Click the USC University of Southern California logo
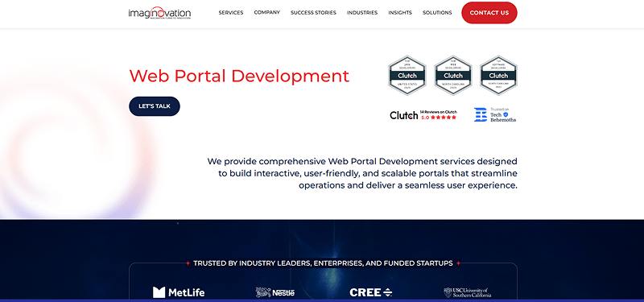Viewport: 644px width, 302px height. click(x=468, y=292)
